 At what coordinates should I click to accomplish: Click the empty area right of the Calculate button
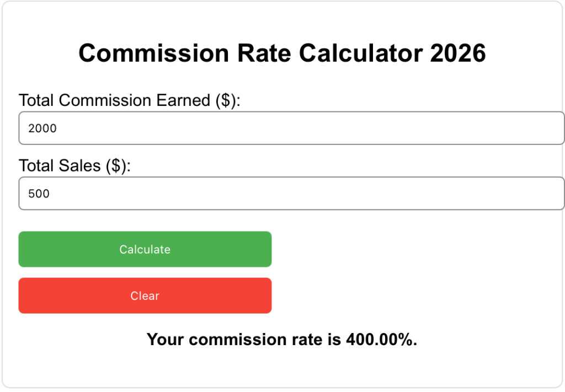(386, 249)
